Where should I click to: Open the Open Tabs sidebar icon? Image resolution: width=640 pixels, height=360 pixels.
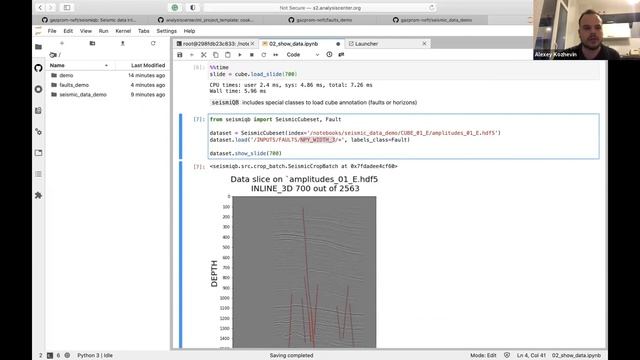[38, 153]
